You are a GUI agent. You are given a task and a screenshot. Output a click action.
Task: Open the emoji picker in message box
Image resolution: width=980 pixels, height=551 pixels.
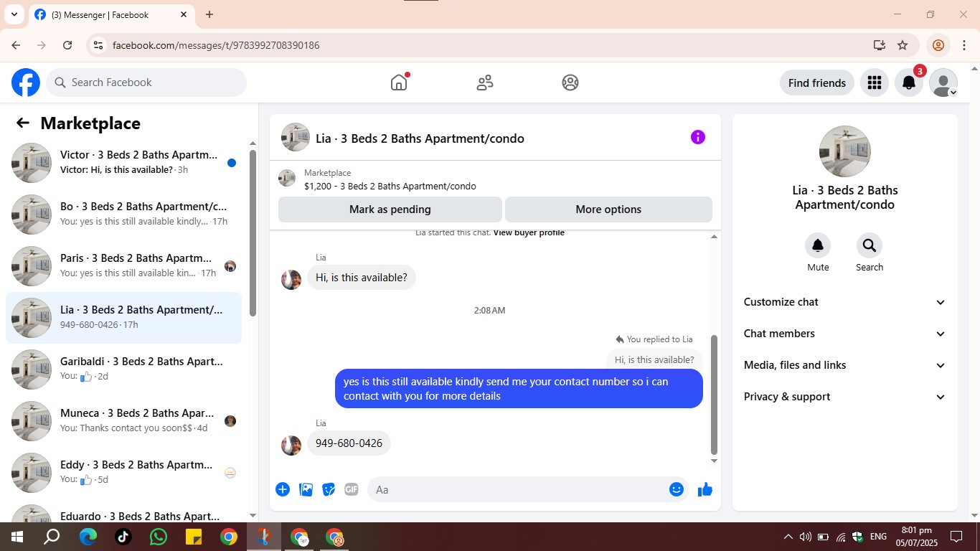pos(677,489)
